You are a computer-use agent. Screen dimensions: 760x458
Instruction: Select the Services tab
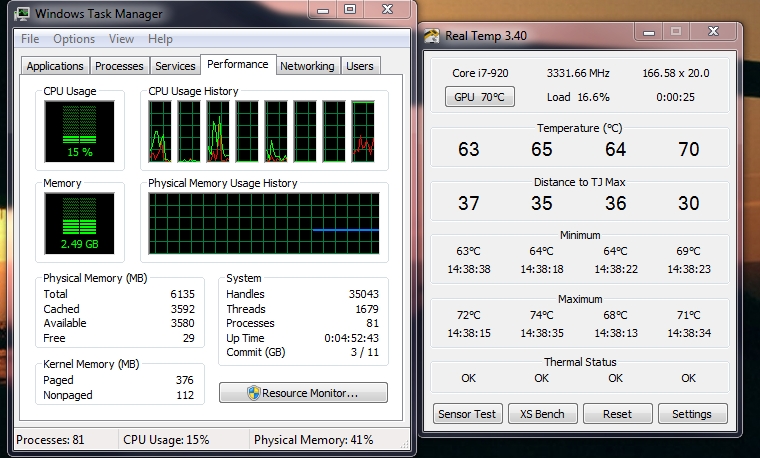pyautogui.click(x=175, y=66)
